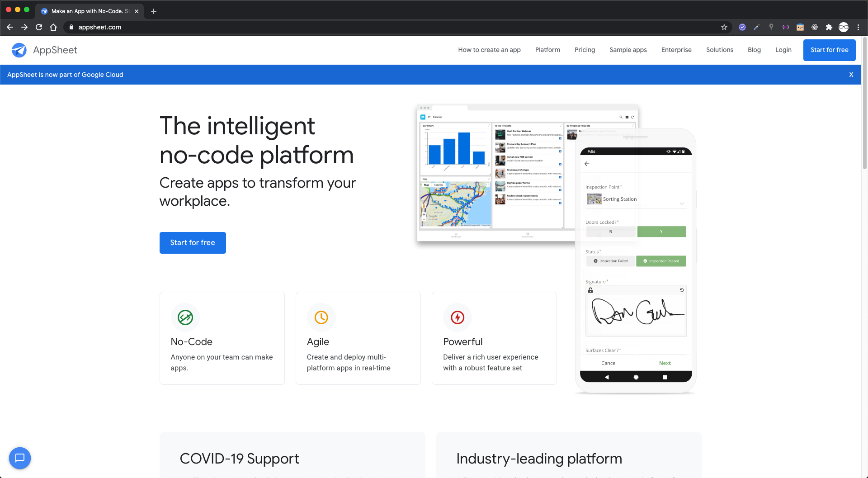This screenshot has width=868, height=478.
Task: Click the Powerful feature card title
Action: coord(462,342)
